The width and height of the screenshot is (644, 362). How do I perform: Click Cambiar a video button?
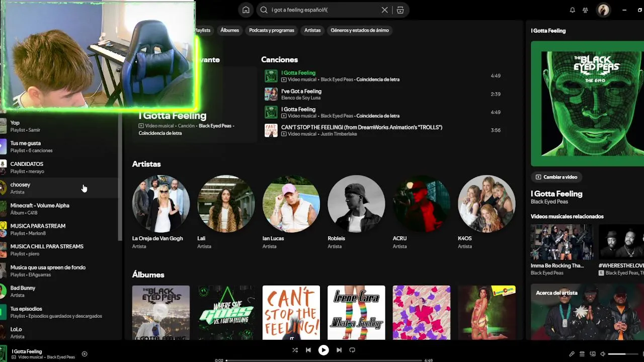[556, 177]
